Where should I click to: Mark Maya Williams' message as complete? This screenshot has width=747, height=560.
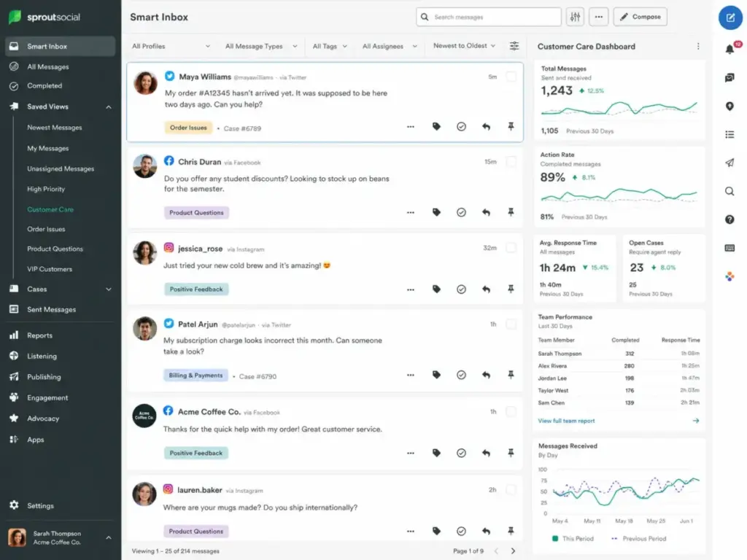(x=461, y=127)
